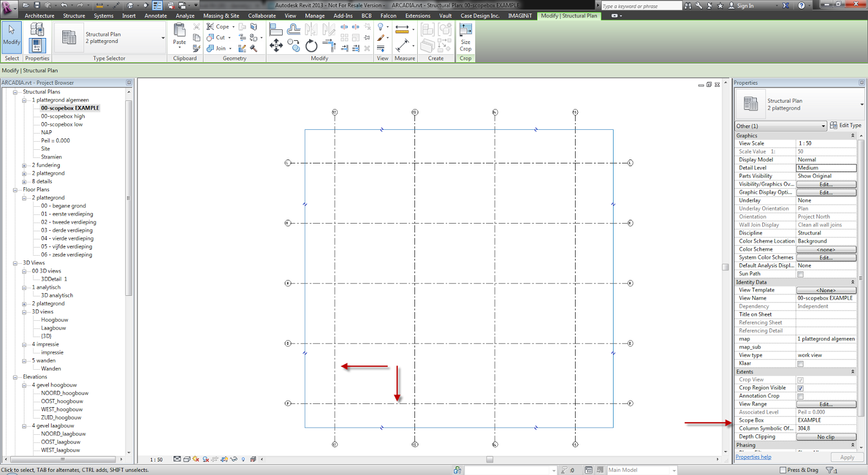Click the canvas horizontal scrollbar thumb
868x475 pixels.
[x=489, y=459]
